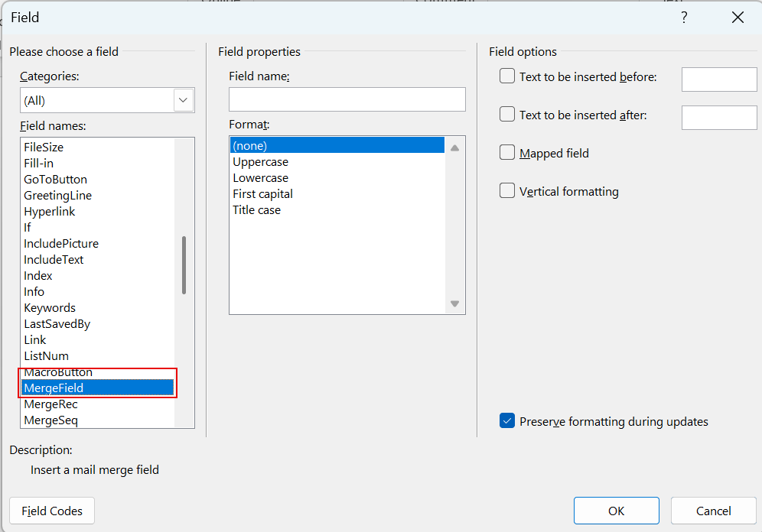This screenshot has width=762, height=532.
Task: Toggle the Mapped field checkbox
Action: (507, 152)
